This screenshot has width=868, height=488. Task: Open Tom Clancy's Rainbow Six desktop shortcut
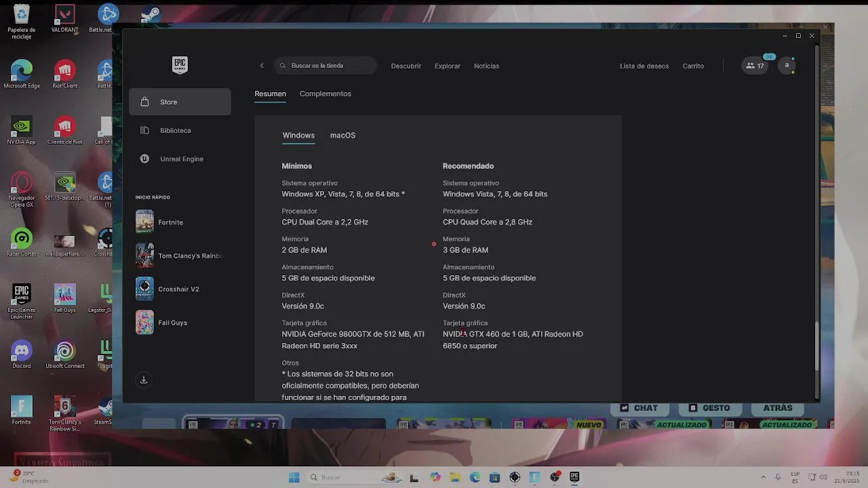[65, 413]
